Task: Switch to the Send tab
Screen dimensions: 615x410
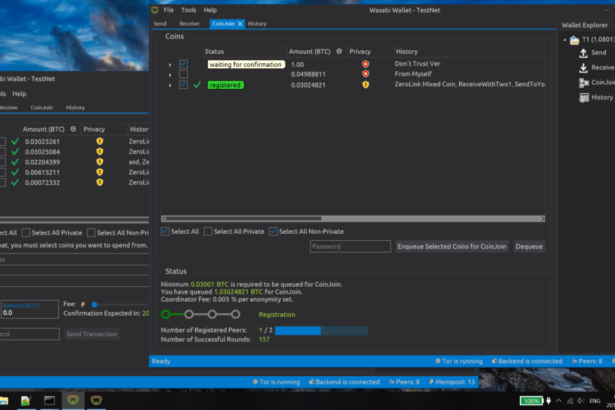Action: (160, 24)
